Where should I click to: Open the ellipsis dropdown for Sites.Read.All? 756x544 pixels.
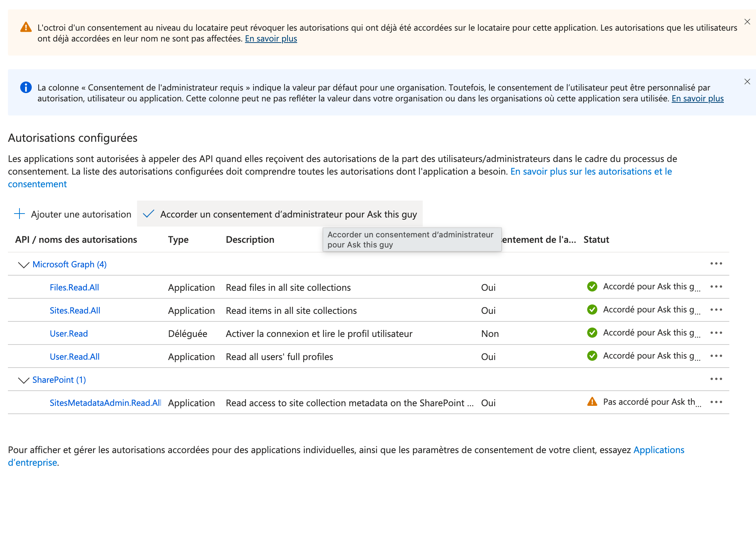[716, 310]
